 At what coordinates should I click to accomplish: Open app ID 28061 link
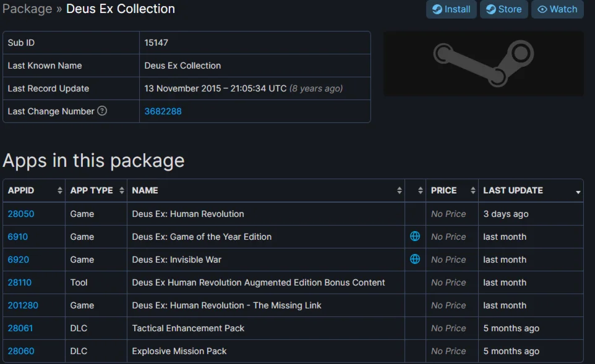[x=20, y=328]
